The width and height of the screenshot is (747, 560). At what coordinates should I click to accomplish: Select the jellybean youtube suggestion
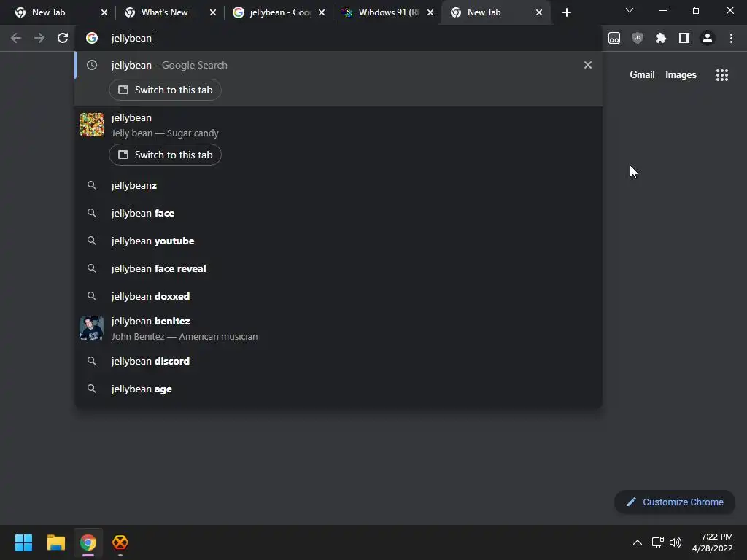(x=338, y=241)
